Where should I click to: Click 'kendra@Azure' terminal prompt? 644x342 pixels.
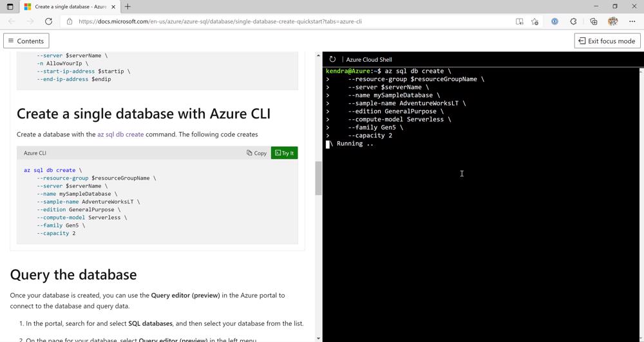coord(348,71)
